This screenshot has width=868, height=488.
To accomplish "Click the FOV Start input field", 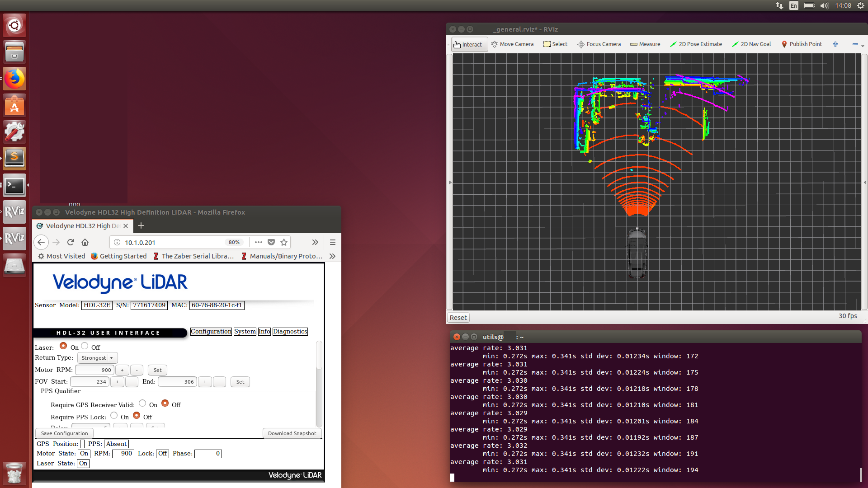I will pos(90,382).
